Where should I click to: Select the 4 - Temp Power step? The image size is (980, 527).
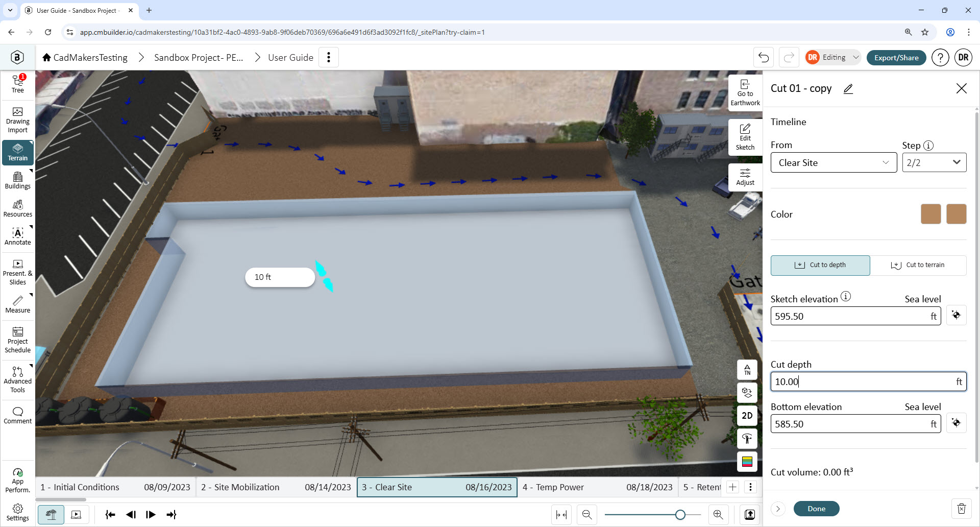tap(597, 487)
